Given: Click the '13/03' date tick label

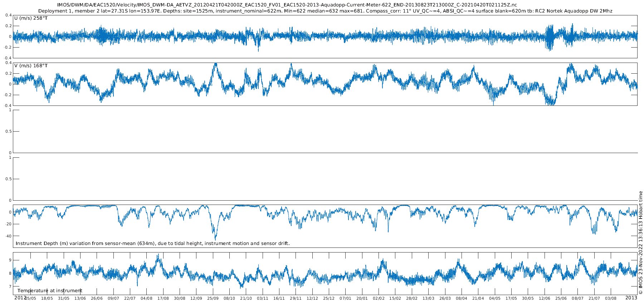Looking at the screenshot, I should coord(428,299).
